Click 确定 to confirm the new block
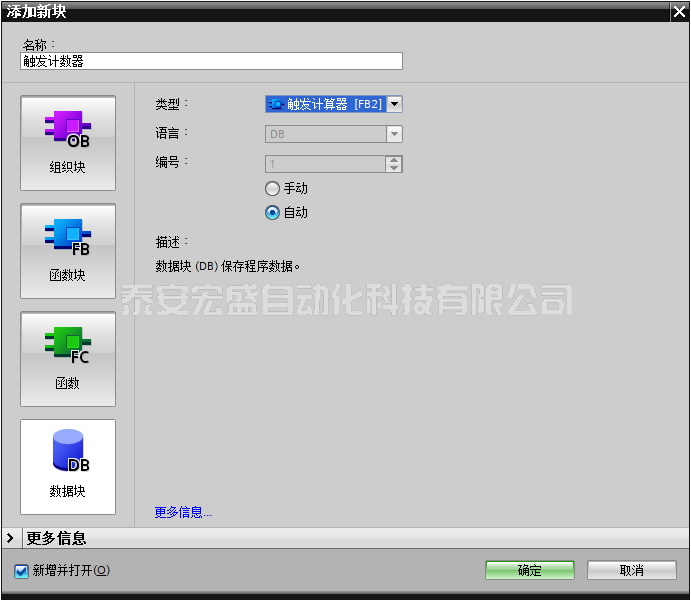Image resolution: width=691 pixels, height=601 pixels. [x=530, y=570]
